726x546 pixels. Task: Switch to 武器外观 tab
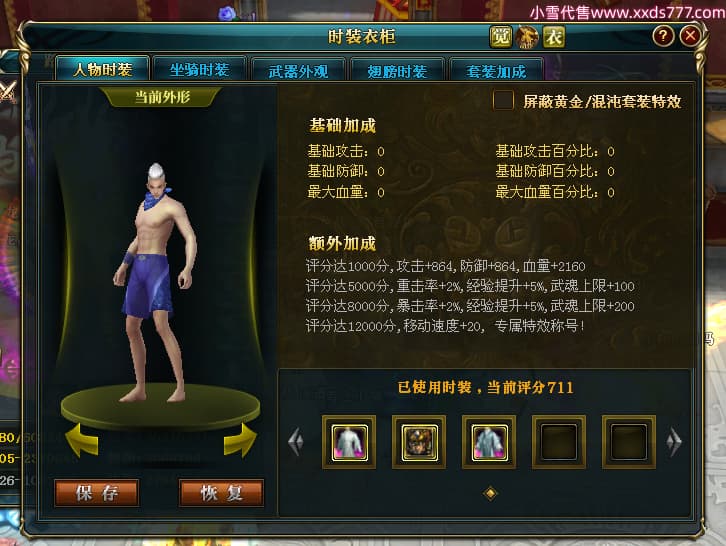click(x=298, y=71)
